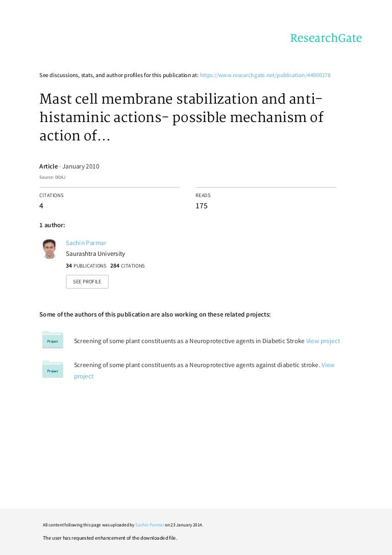Click the READS count 175
Image resolution: width=392 pixels, height=555 pixels.
[201, 206]
